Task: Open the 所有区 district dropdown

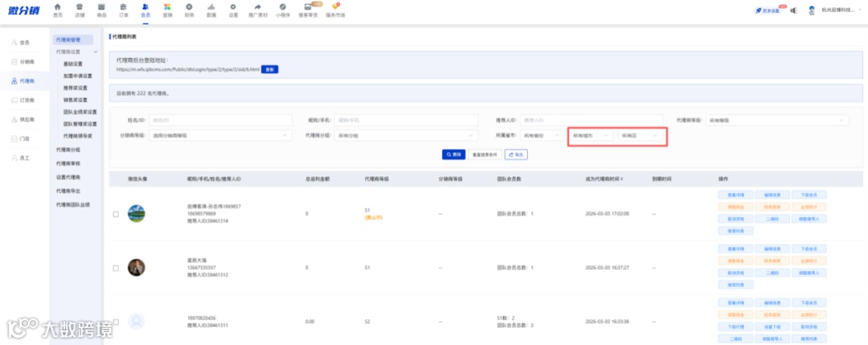Action: coord(640,135)
